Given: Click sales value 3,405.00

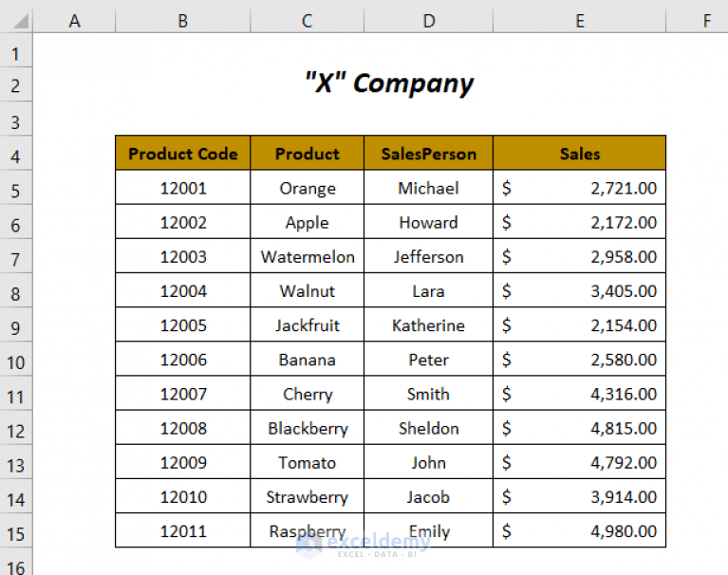Looking at the screenshot, I should tap(579, 290).
